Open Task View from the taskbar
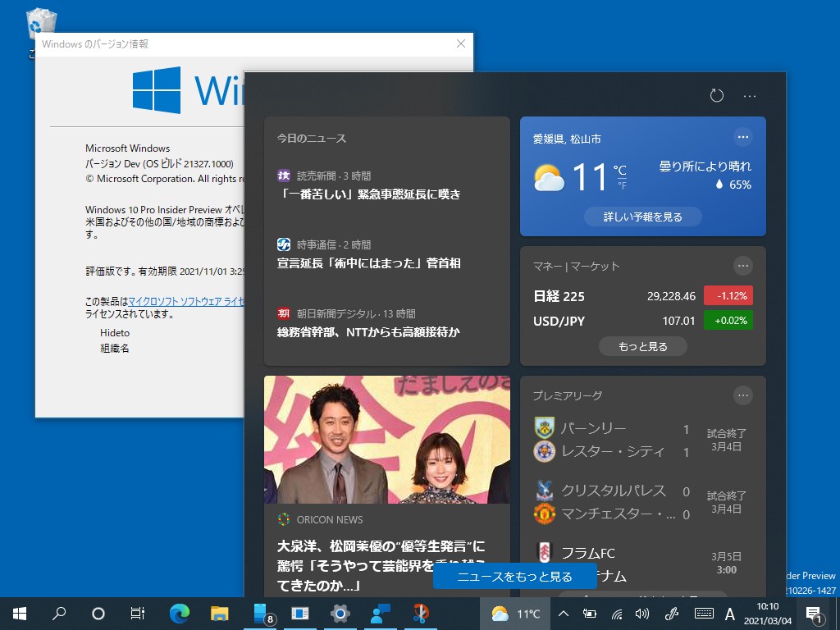Screen dimensions: 840x630 pyautogui.click(x=138, y=613)
